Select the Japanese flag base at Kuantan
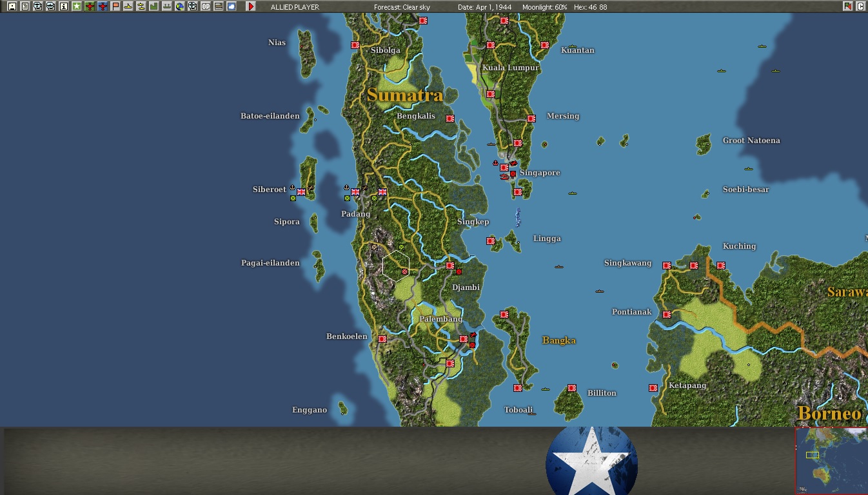 pos(545,45)
